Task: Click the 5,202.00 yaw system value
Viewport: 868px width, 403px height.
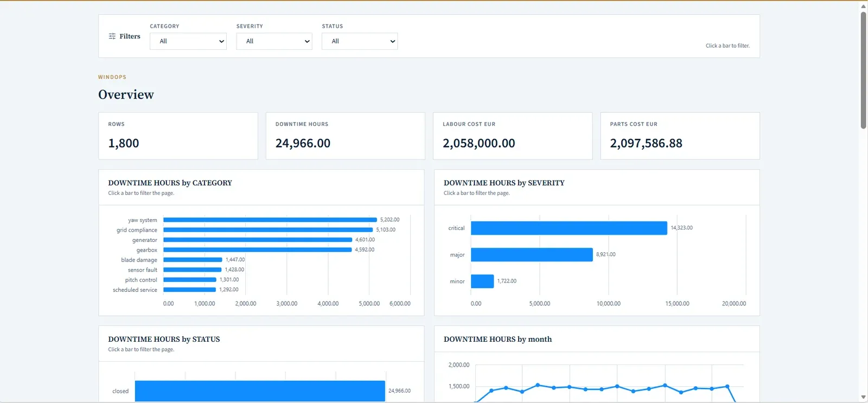Action: pyautogui.click(x=390, y=220)
